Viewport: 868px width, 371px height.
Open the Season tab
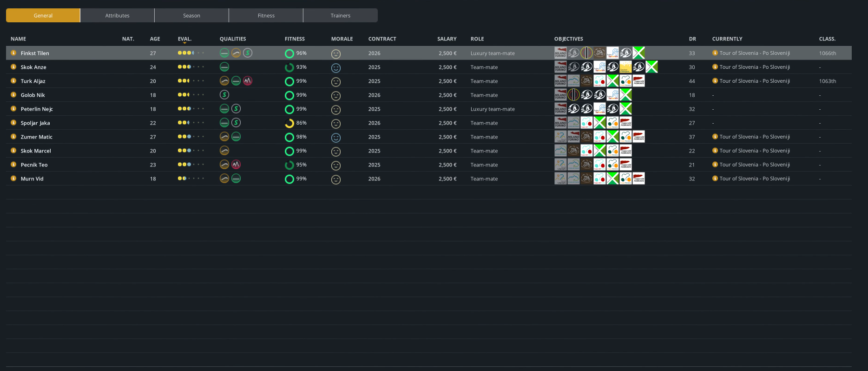pos(191,15)
